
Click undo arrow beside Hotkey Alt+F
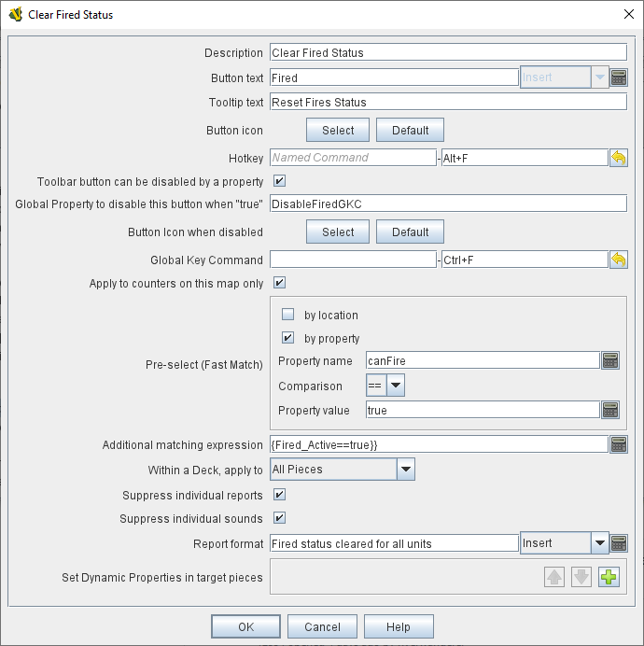(618, 158)
